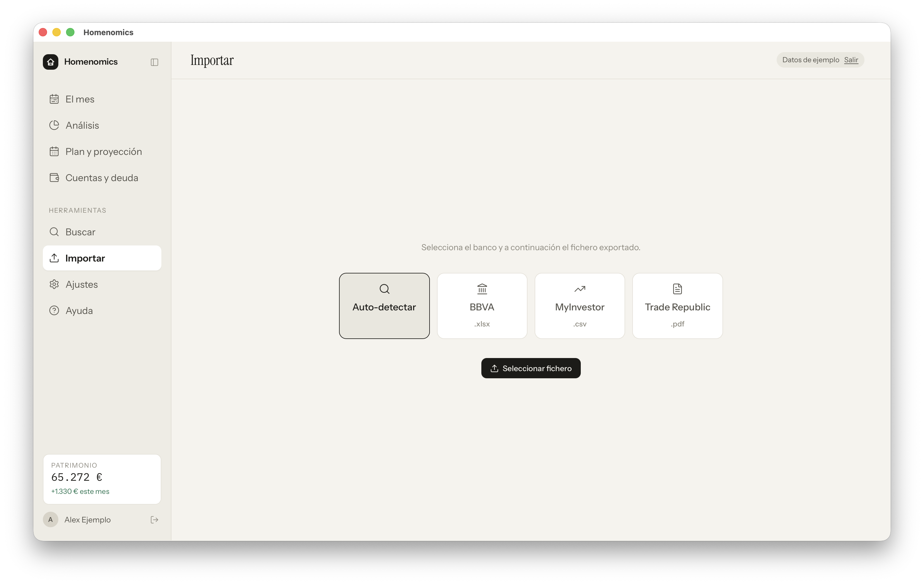924x585 pixels.
Task: Click the Análisis pie chart icon
Action: click(x=54, y=125)
